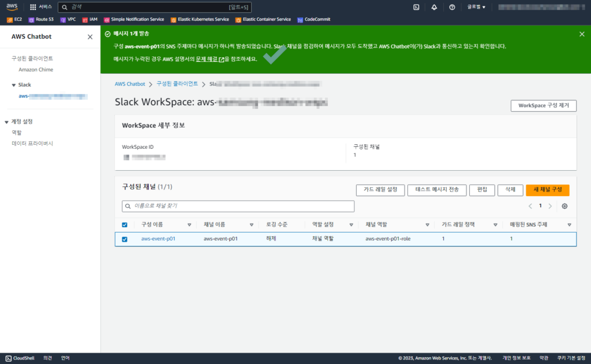Open CodeCommit bookmark
591x364 pixels.
tap(313, 19)
